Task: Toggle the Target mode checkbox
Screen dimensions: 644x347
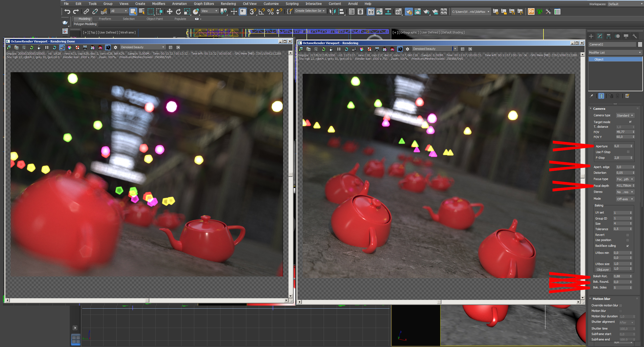Action: pos(630,122)
